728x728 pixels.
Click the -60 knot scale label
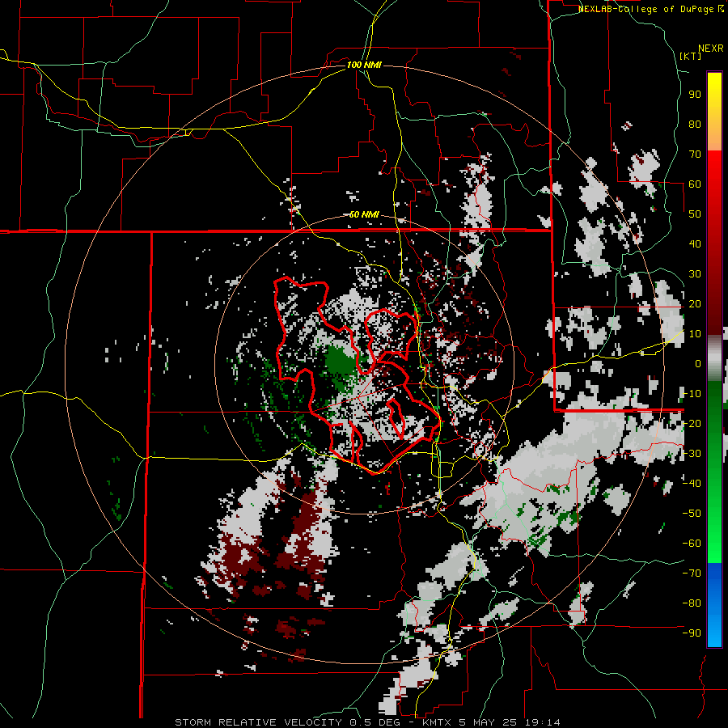click(692, 544)
